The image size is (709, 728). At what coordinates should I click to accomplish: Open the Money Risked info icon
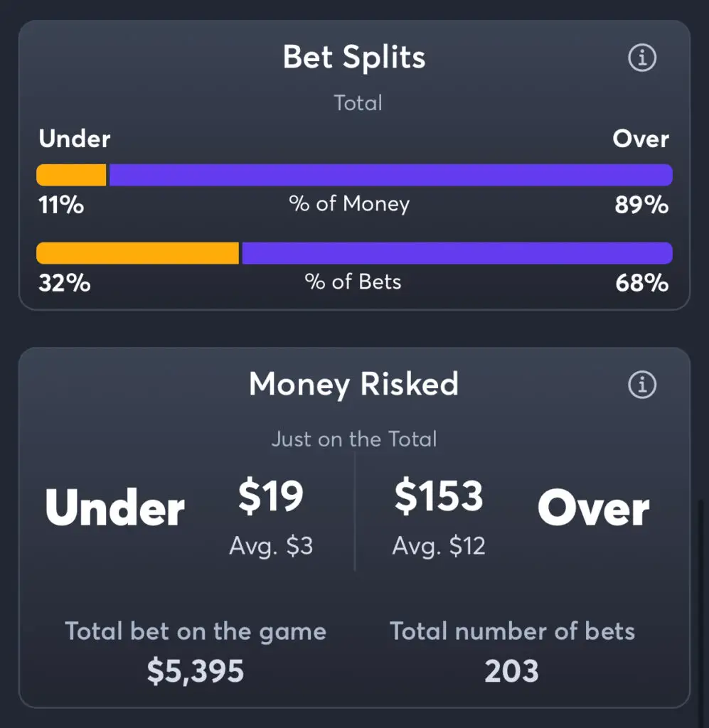[x=642, y=385]
